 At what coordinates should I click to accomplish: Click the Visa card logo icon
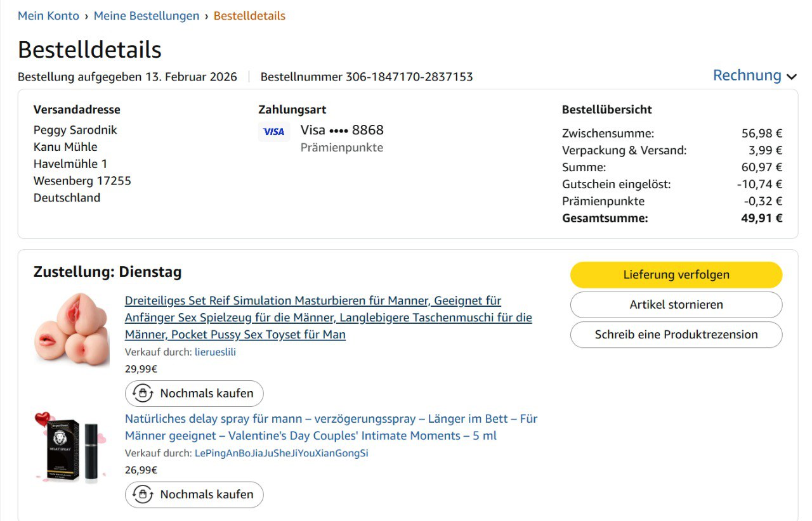tap(274, 132)
